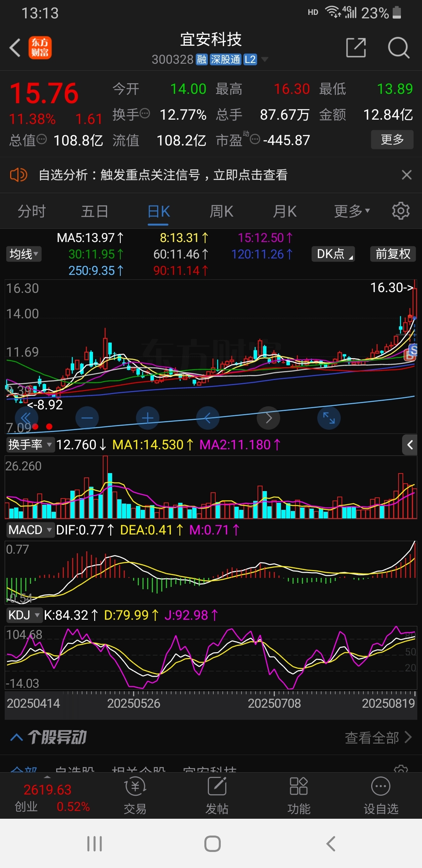Tap the S sell signal marker
This screenshot has width=422, height=868.
pos(413,350)
